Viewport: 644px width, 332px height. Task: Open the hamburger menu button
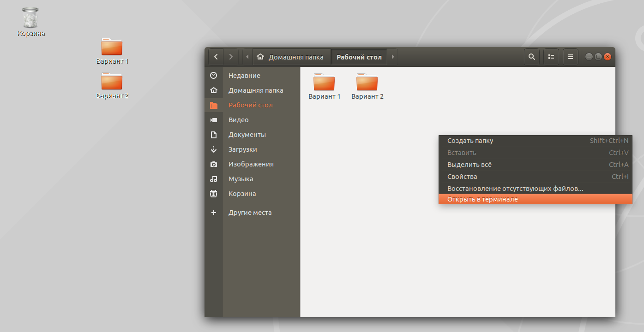point(571,57)
